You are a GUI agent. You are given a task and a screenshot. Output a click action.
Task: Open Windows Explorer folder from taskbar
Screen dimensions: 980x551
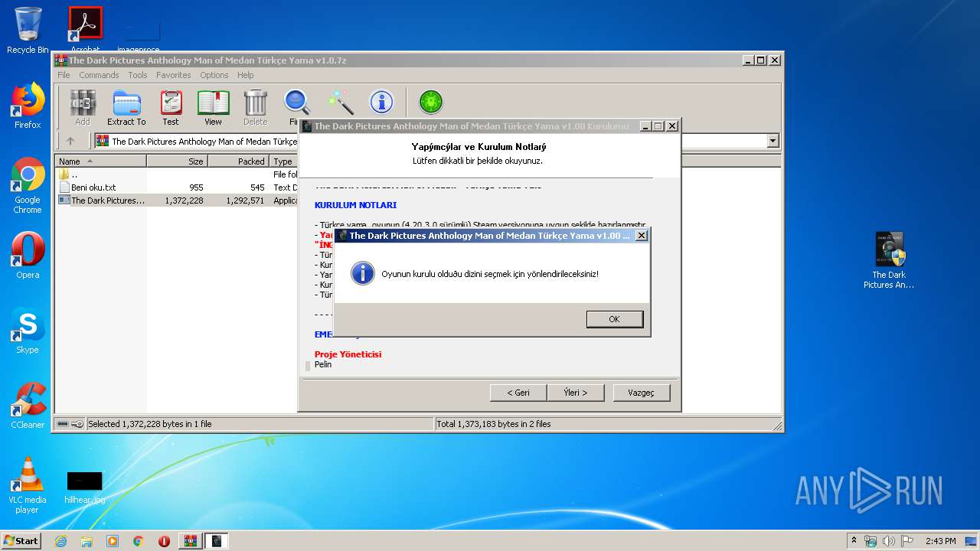point(87,541)
